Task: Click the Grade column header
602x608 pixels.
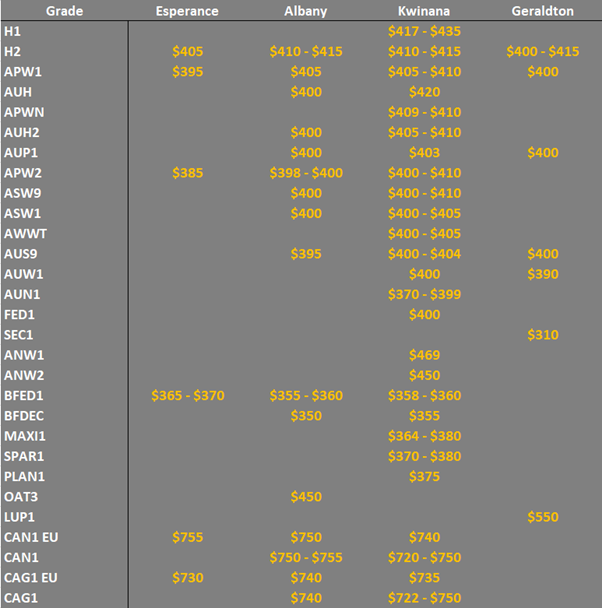Action: pos(64,11)
